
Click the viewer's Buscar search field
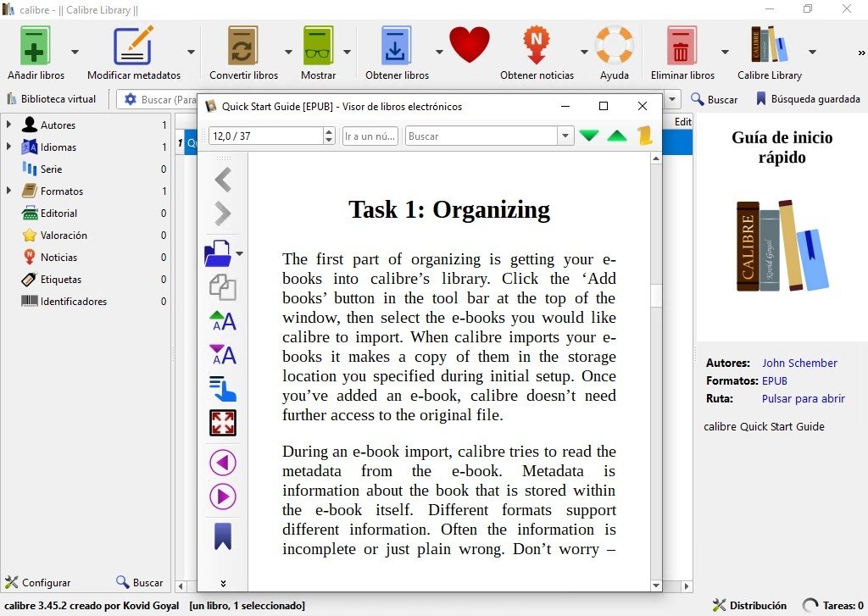481,136
